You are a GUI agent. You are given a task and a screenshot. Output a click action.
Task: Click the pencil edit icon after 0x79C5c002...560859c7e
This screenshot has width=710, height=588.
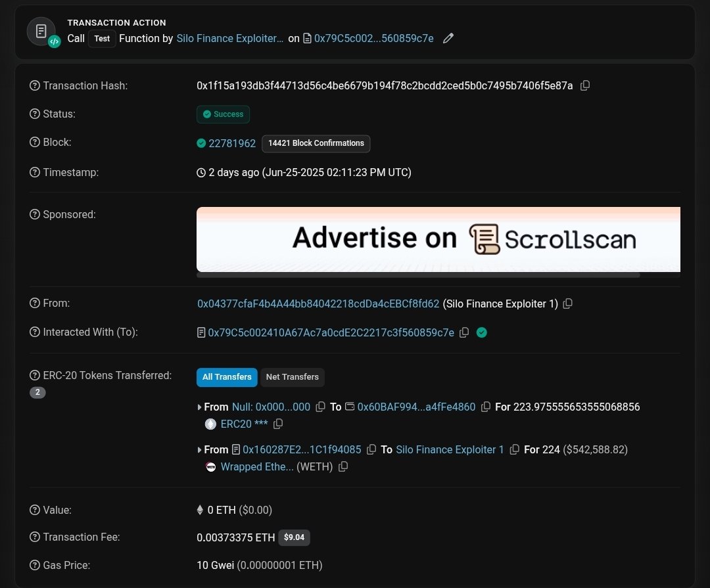tap(448, 39)
